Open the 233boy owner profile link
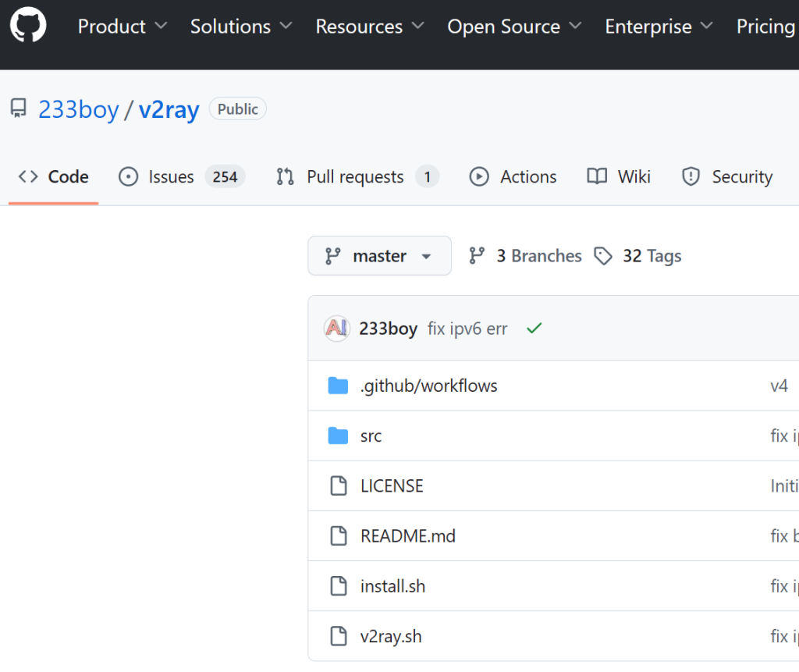The image size is (799, 672). [79, 109]
